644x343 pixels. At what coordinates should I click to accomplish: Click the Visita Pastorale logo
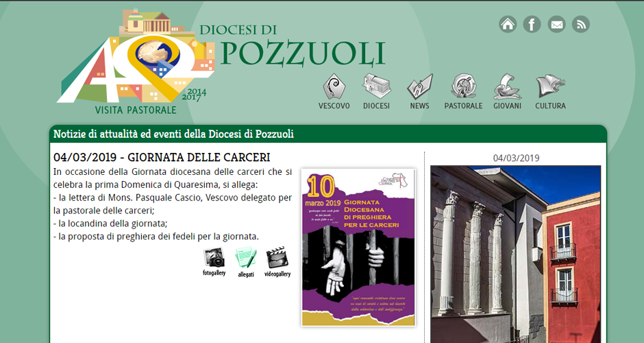pyautogui.click(x=136, y=62)
